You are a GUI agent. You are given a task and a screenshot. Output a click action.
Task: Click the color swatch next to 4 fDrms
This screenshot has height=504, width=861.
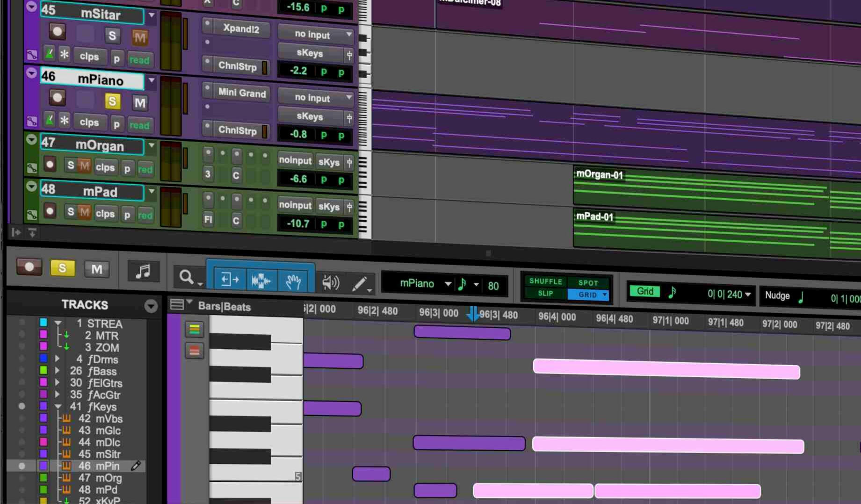pyautogui.click(x=43, y=359)
